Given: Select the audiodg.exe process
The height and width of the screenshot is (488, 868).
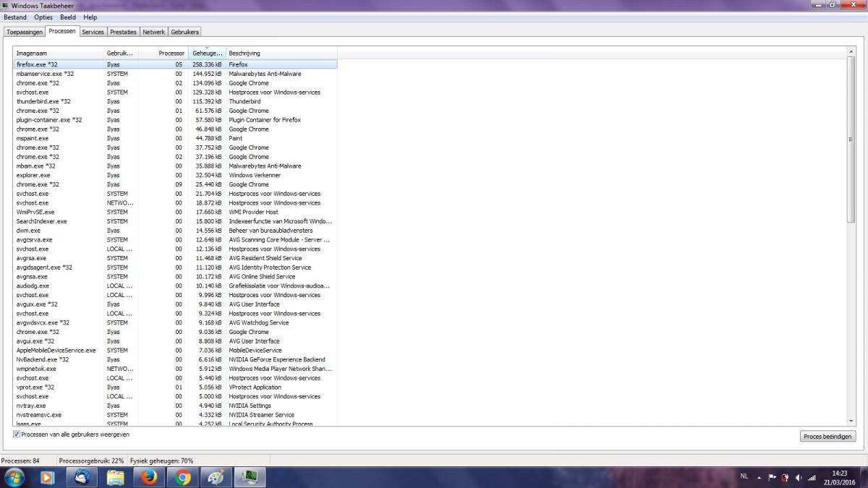Looking at the screenshot, I should pos(175,286).
